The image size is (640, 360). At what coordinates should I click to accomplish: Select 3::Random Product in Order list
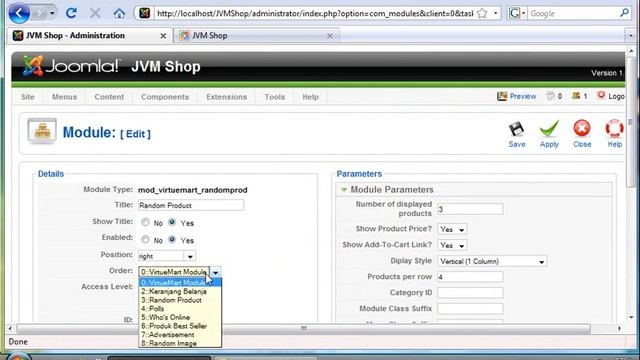coord(180,300)
